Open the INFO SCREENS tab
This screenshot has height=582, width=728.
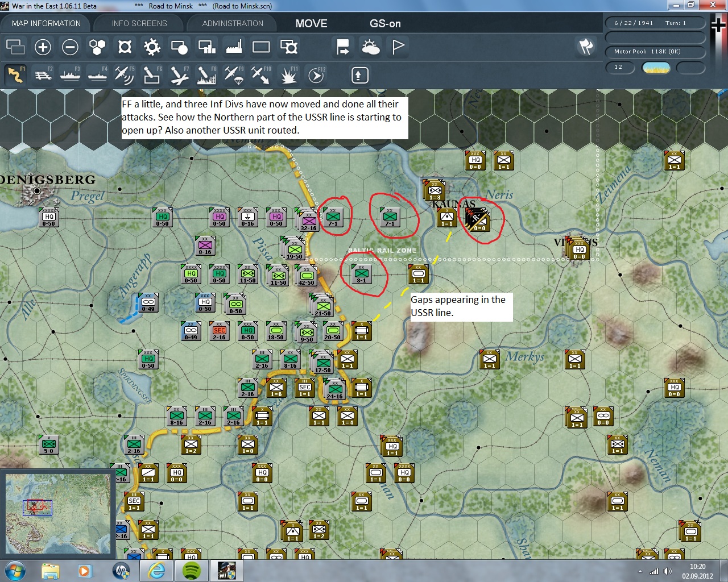[x=139, y=23]
